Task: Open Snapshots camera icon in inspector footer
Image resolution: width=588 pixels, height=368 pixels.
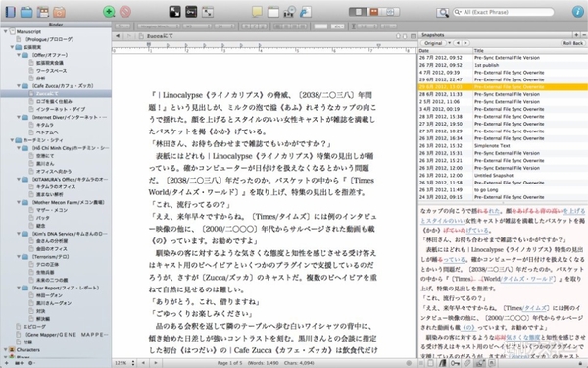Action: click(479, 363)
